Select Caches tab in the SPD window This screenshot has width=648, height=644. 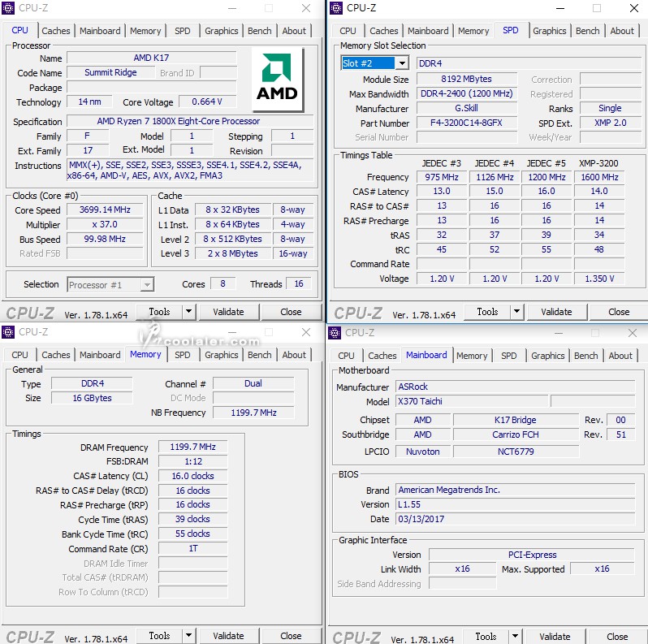(384, 31)
